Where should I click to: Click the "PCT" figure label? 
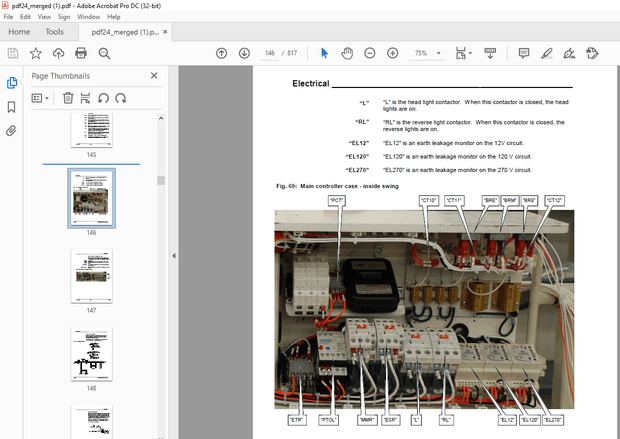(x=336, y=201)
